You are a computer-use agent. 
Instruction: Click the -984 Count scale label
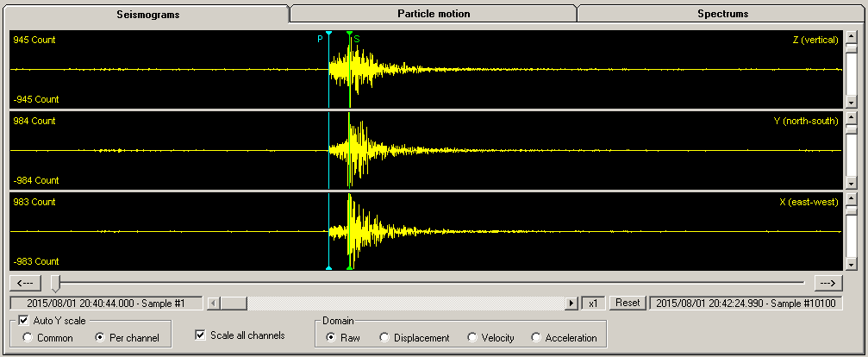pyautogui.click(x=36, y=180)
